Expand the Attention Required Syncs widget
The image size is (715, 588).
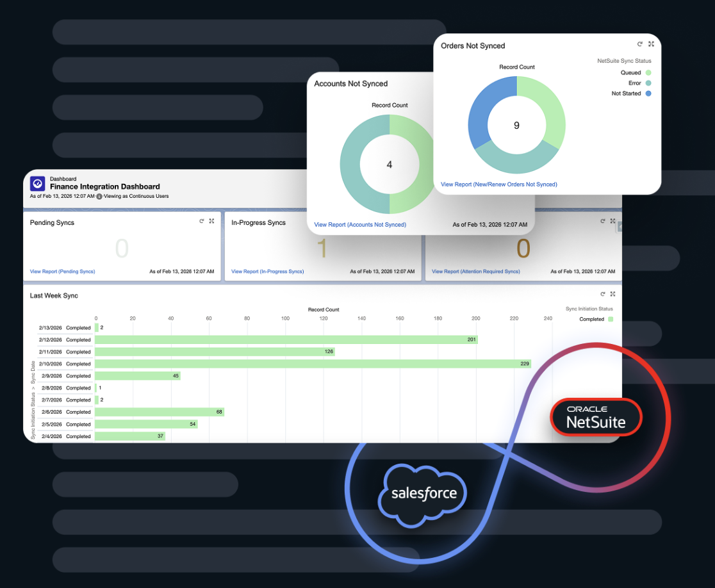click(613, 221)
